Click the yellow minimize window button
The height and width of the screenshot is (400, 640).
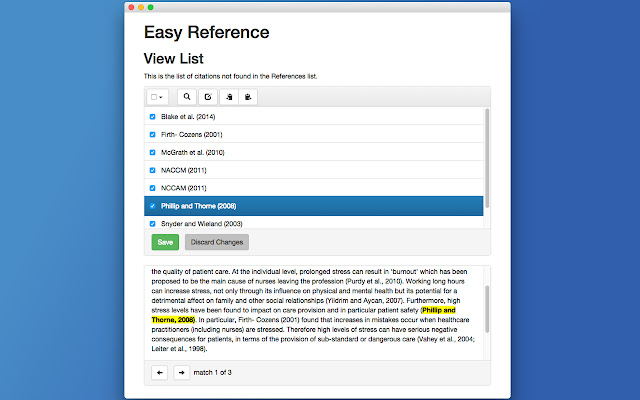tap(141, 7)
